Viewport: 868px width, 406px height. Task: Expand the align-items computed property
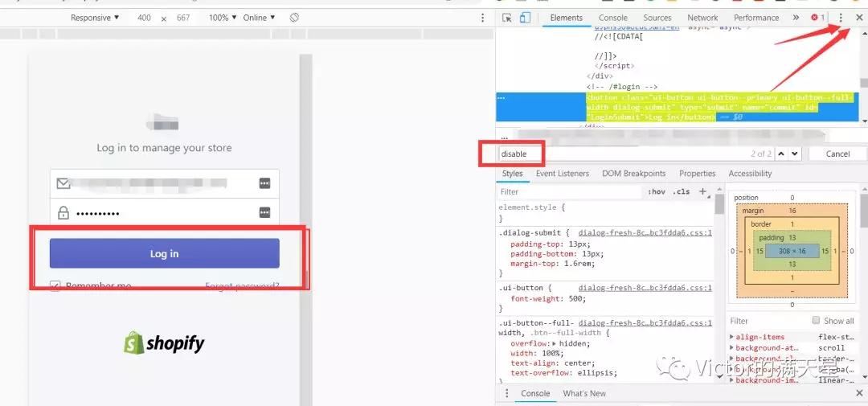pyautogui.click(x=732, y=338)
